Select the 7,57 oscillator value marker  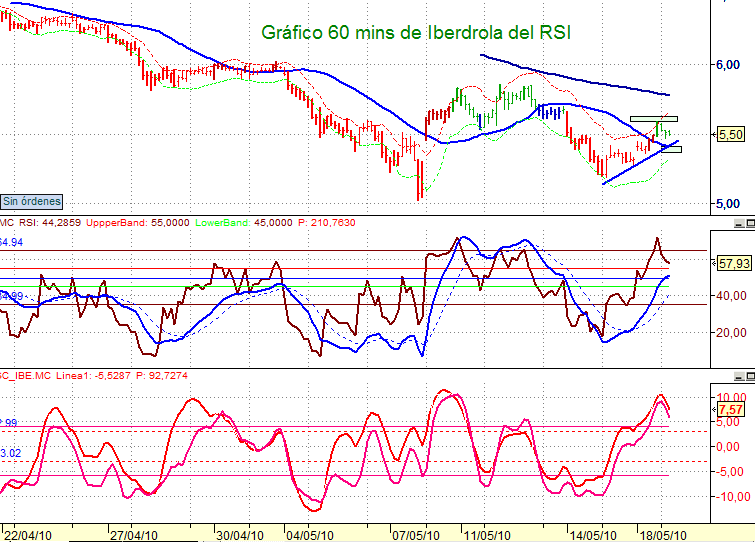[x=730, y=410]
